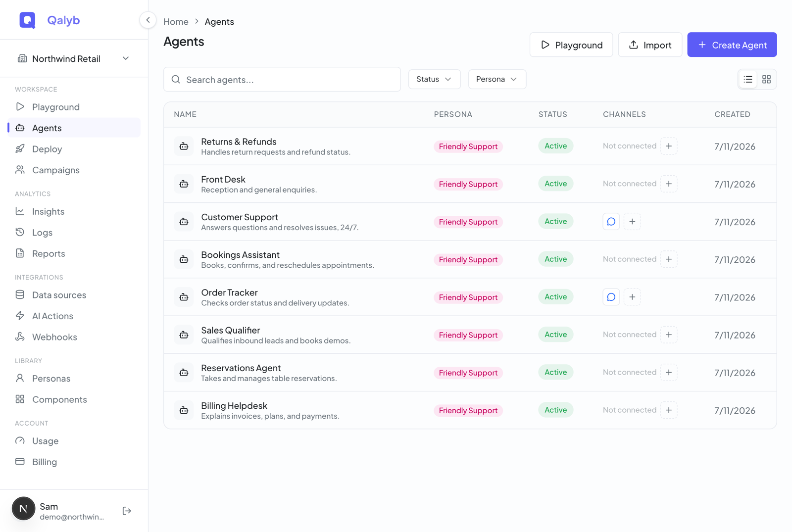Focus the Search agents field

282,79
